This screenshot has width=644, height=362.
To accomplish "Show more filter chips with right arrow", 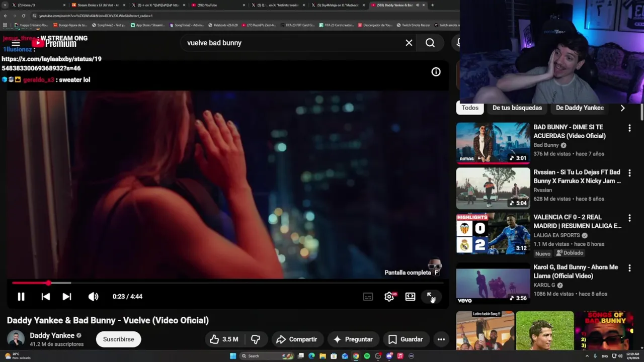I will click(622, 108).
